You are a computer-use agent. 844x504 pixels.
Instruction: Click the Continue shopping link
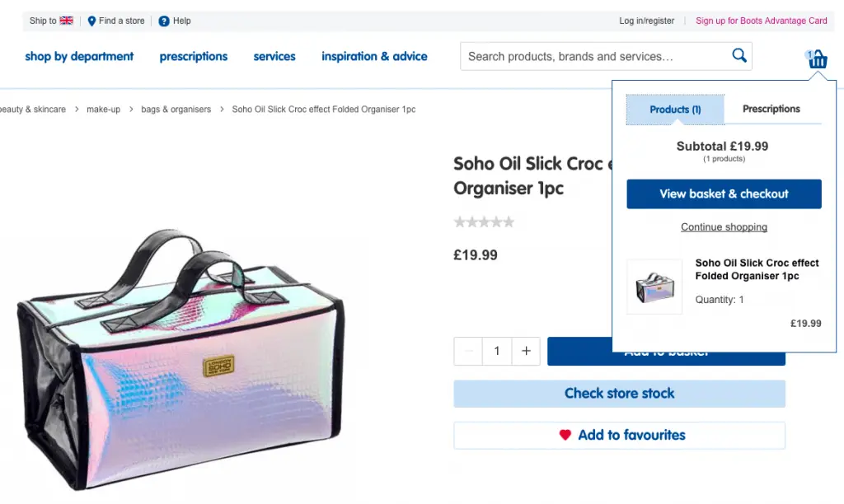point(724,226)
